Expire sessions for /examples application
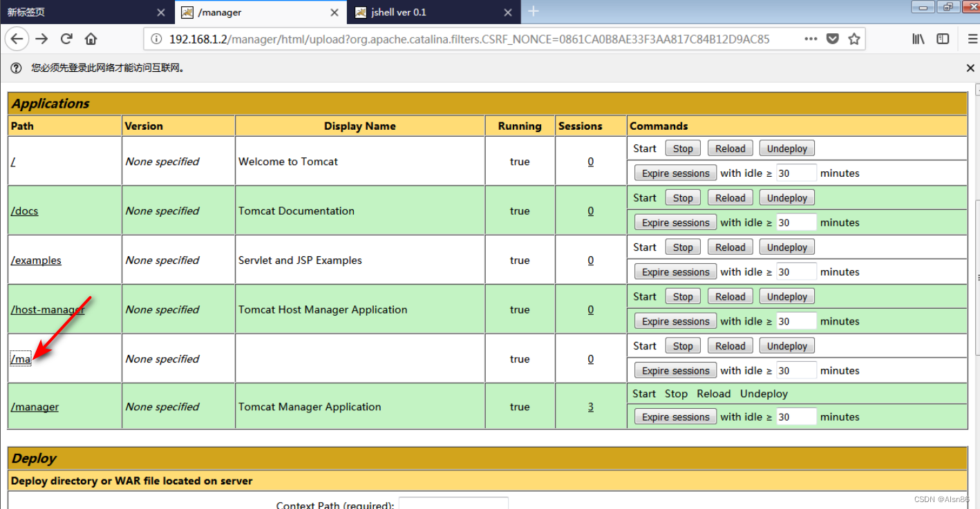The height and width of the screenshot is (509, 980). pyautogui.click(x=675, y=272)
